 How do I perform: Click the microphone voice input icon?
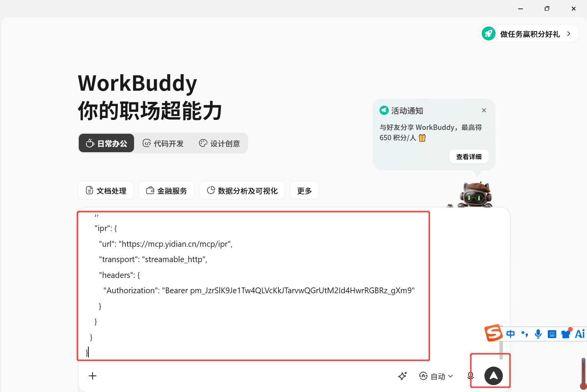(x=471, y=376)
